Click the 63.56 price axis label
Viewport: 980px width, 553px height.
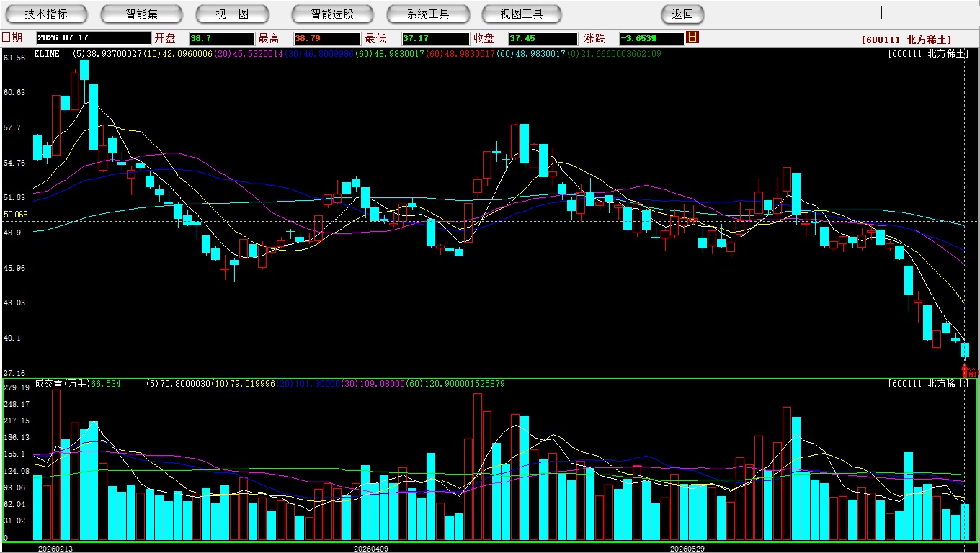[14, 58]
